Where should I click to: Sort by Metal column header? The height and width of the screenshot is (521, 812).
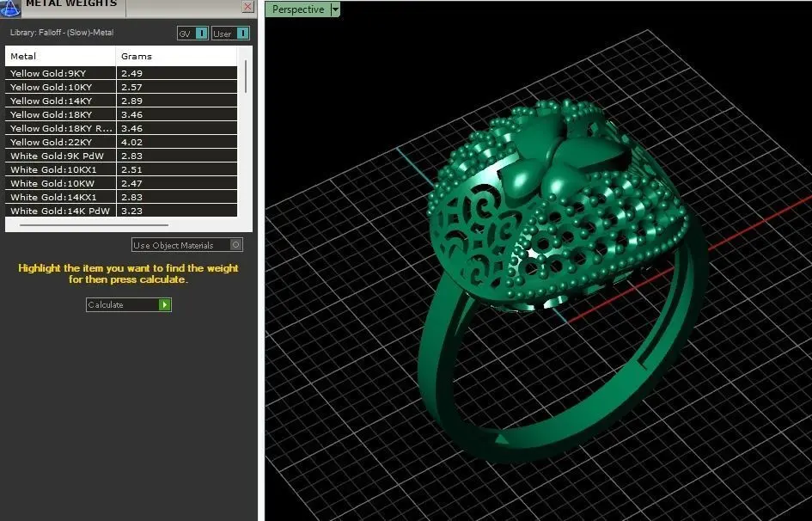click(60, 56)
